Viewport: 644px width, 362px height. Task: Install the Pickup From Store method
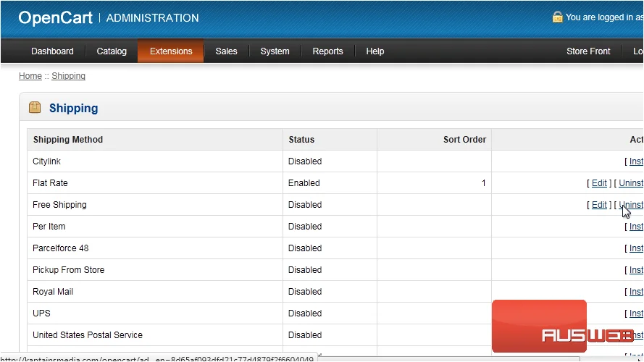(x=637, y=270)
